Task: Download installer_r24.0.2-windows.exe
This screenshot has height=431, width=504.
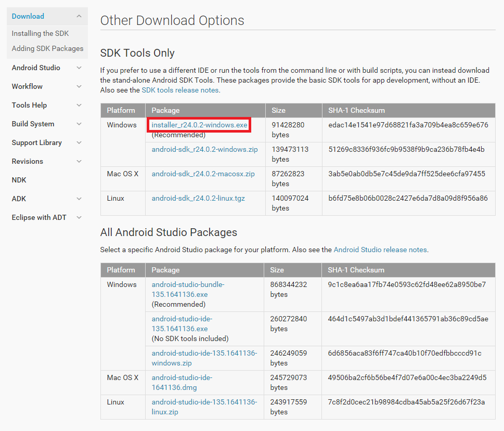Action: (199, 125)
